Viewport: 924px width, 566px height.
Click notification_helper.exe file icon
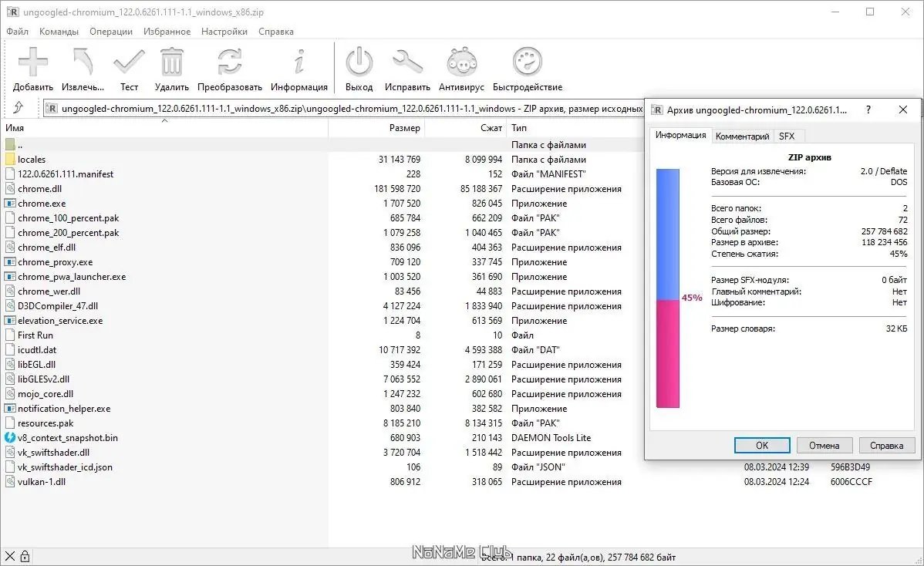[x=10, y=408]
